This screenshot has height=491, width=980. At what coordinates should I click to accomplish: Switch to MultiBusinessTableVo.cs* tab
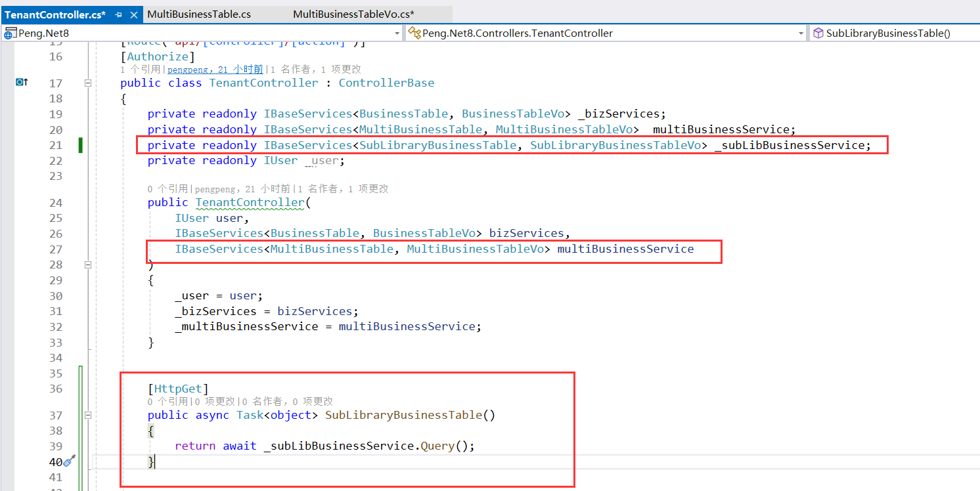point(353,14)
